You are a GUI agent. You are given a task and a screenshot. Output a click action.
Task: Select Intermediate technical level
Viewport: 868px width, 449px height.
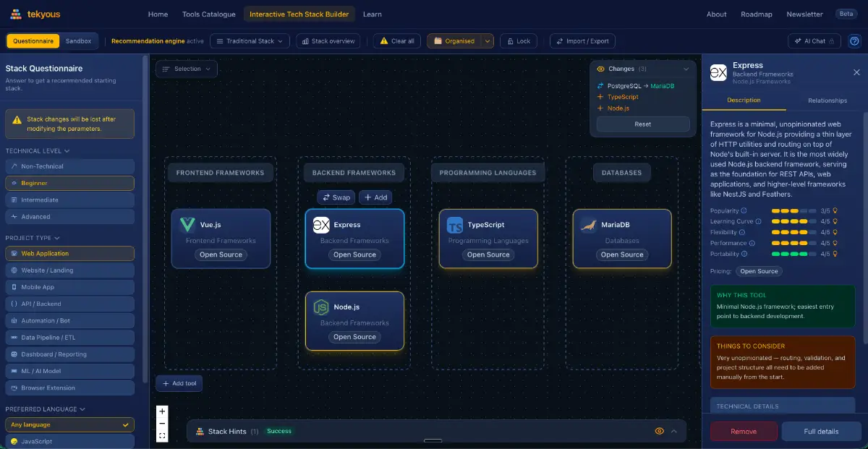point(69,200)
